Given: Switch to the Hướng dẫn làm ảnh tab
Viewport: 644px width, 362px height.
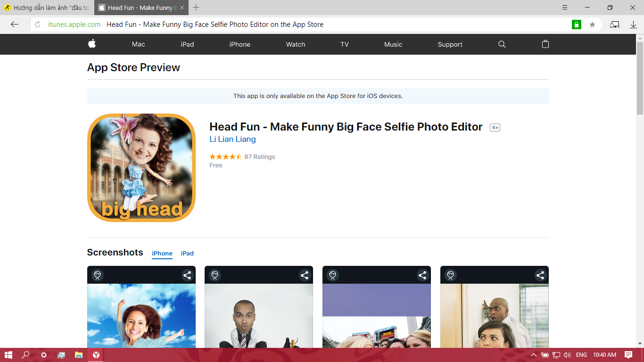Looking at the screenshot, I should point(47,8).
